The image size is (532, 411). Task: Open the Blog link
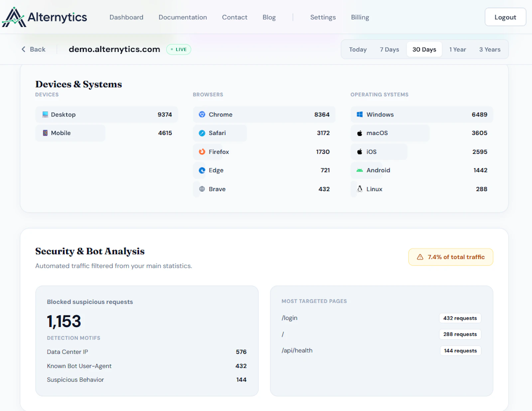[x=269, y=17]
